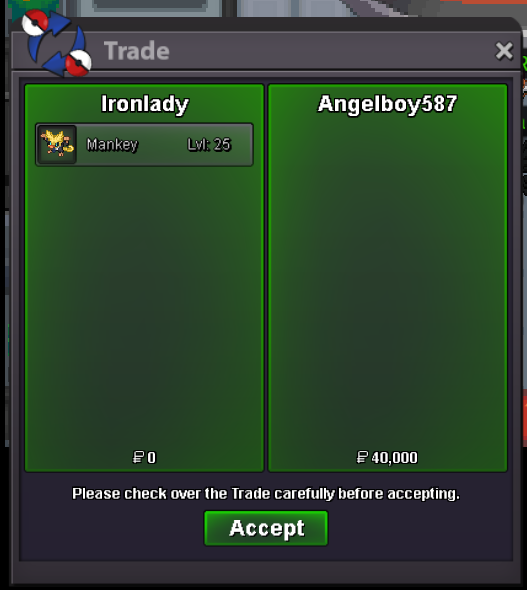527x590 pixels.
Task: Click Angelboy587's 40,000 money offer
Action: (394, 458)
